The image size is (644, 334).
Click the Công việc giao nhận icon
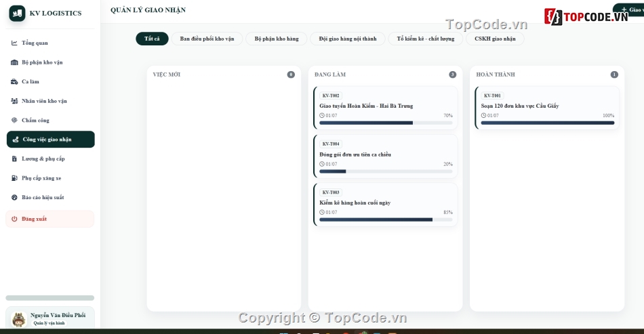(x=16, y=140)
